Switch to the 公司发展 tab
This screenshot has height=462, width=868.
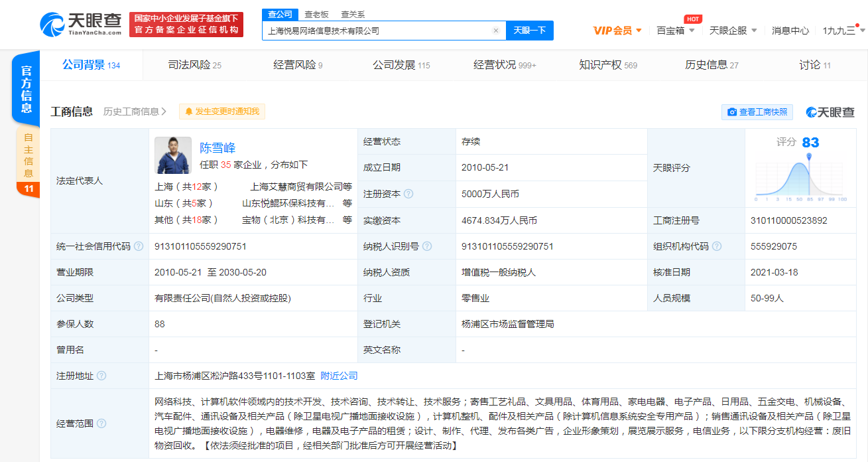click(401, 65)
